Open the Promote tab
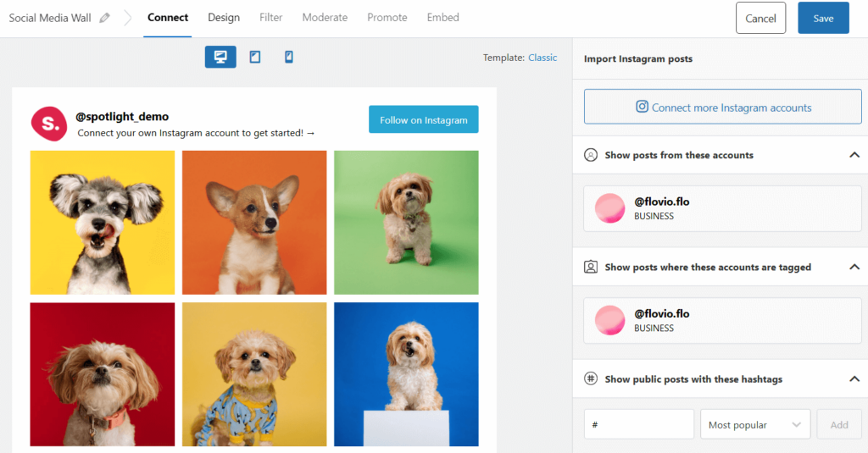 [387, 18]
